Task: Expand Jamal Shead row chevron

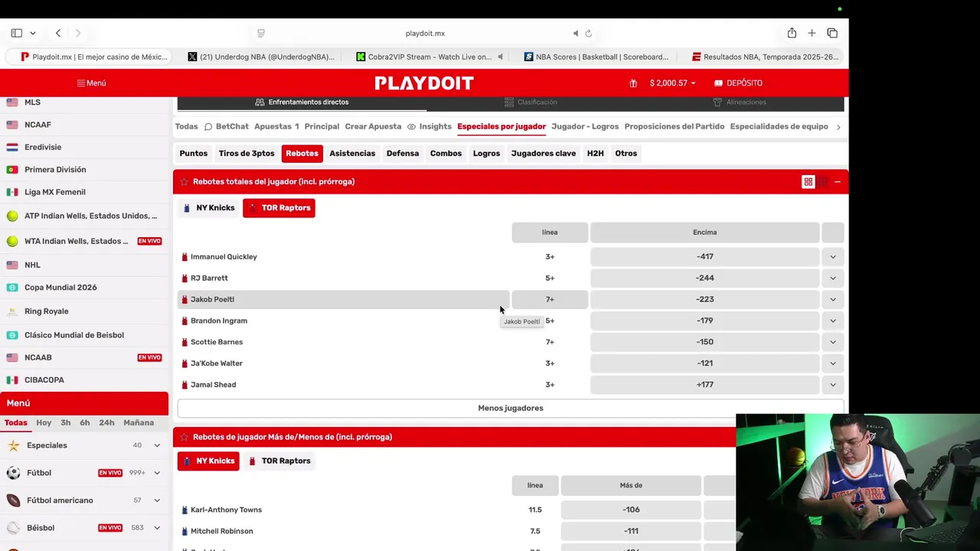Action: pyautogui.click(x=833, y=385)
